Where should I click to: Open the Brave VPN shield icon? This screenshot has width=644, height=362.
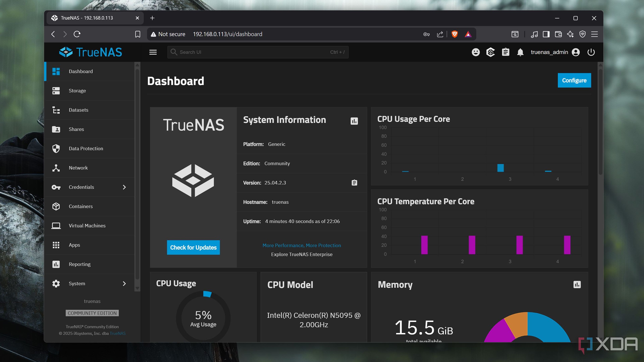(582, 34)
